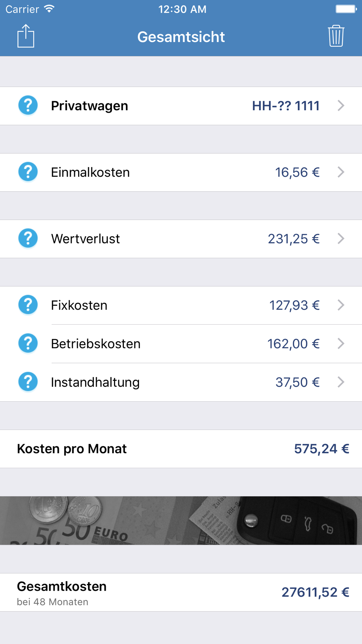Viewport: 362px width, 644px height.
Task: Select the HH-?? 1111 license plate value
Action: [286, 106]
